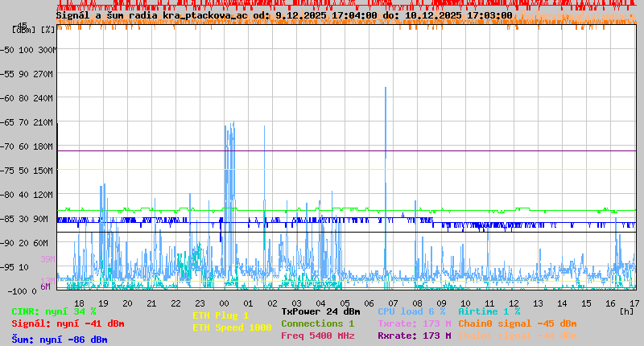Click hour label '23' on time axis
644x346 pixels.
tap(200, 303)
